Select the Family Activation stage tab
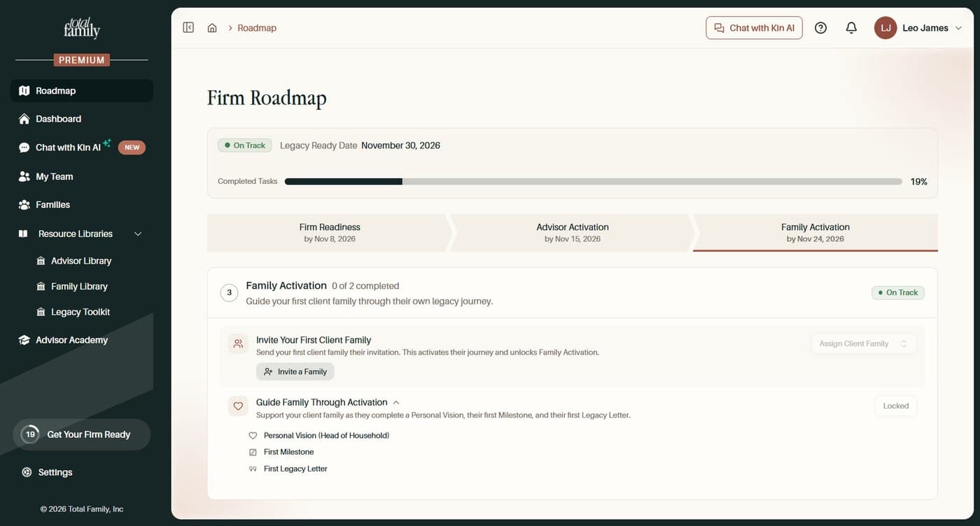 tap(815, 233)
